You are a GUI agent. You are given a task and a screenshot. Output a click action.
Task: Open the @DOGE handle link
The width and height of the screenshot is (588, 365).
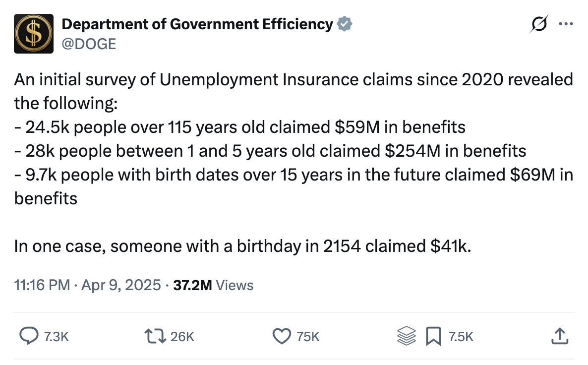click(88, 44)
